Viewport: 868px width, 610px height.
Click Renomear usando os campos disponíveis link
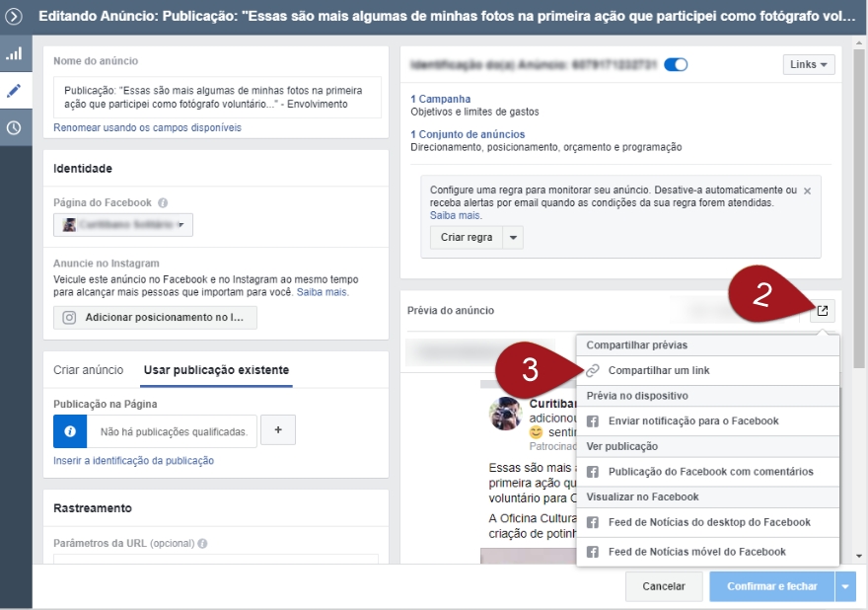147,127
